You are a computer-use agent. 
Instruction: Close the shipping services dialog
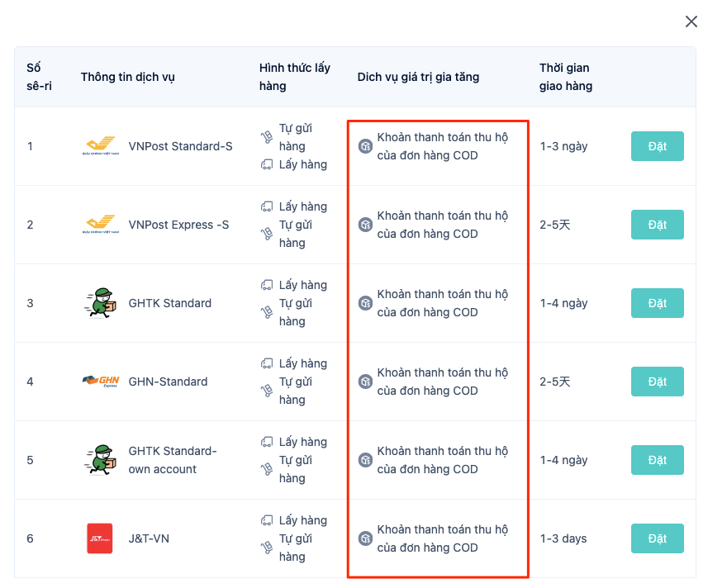(691, 21)
